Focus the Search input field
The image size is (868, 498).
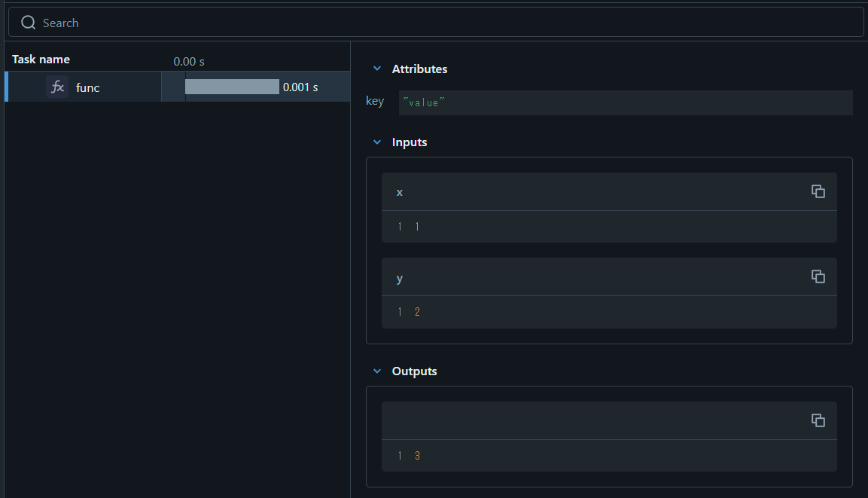pos(436,22)
